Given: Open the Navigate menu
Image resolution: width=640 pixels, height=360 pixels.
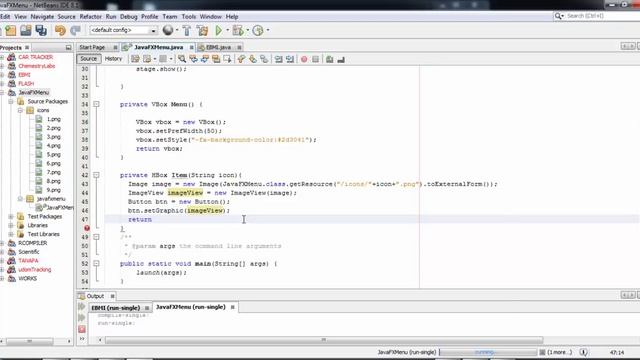Looking at the screenshot, I should pyautogui.click(x=42, y=17).
